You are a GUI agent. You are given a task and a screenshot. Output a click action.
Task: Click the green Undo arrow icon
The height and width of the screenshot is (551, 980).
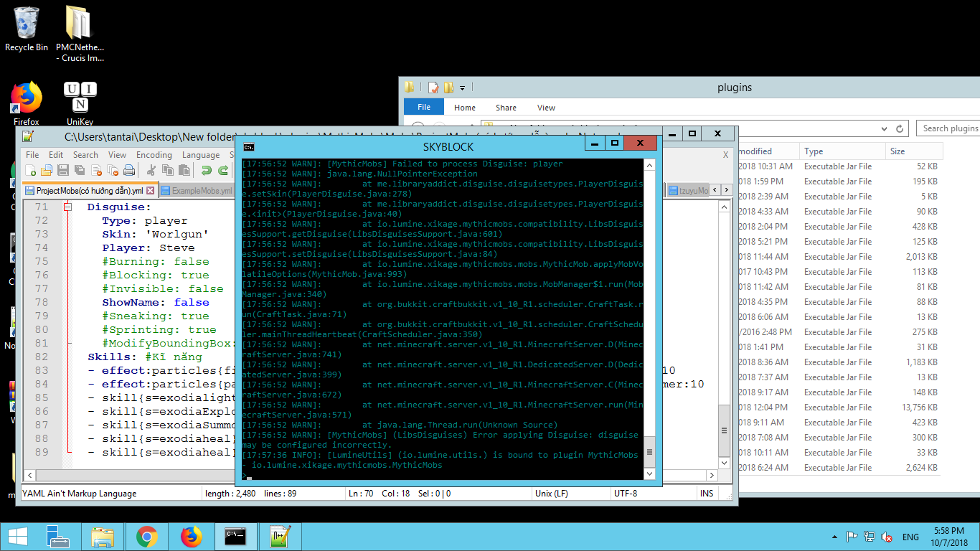tap(206, 171)
